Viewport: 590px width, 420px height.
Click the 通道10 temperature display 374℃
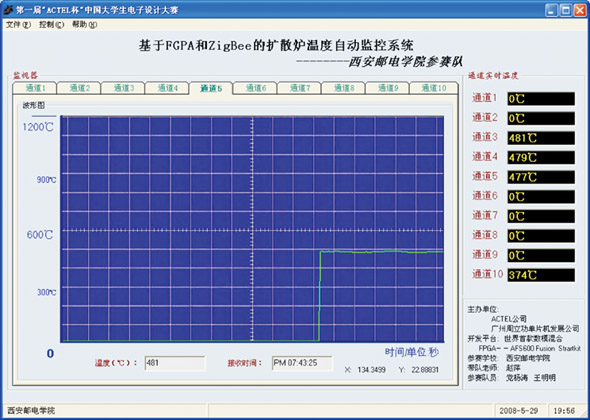point(541,275)
